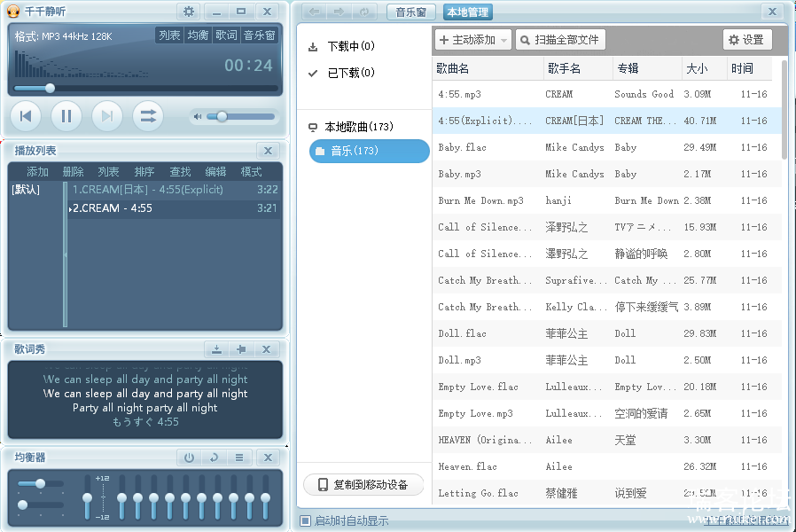Click the back navigation arrow in music window

[315, 12]
